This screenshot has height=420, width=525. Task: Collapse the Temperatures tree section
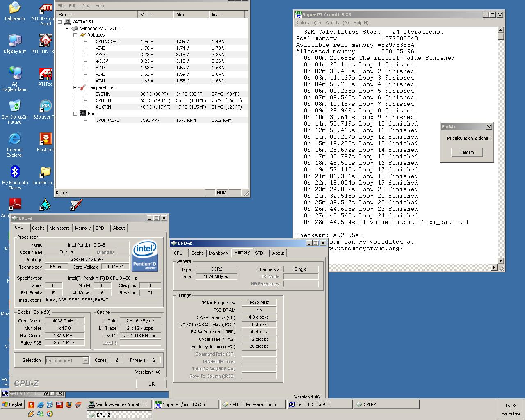[75, 87]
